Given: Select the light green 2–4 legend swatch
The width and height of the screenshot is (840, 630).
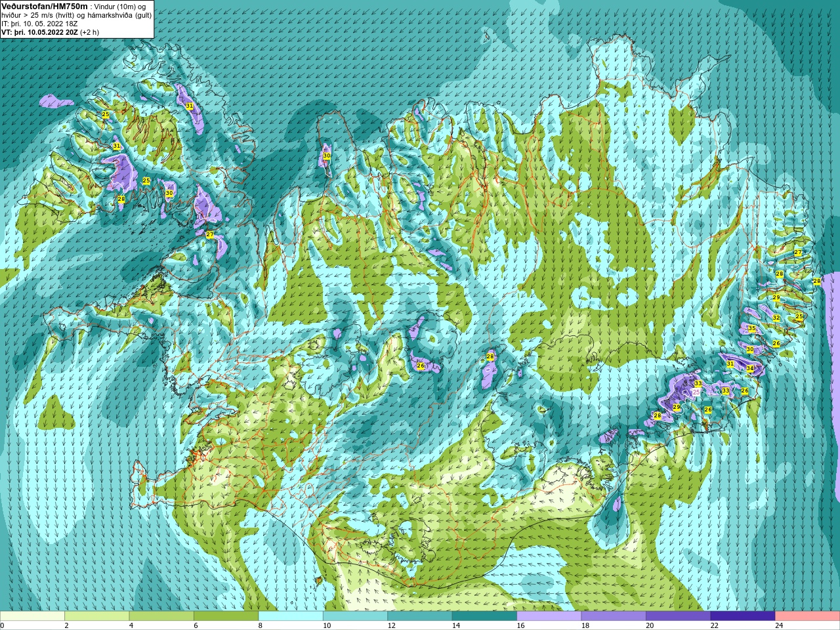Looking at the screenshot, I should click(96, 616).
